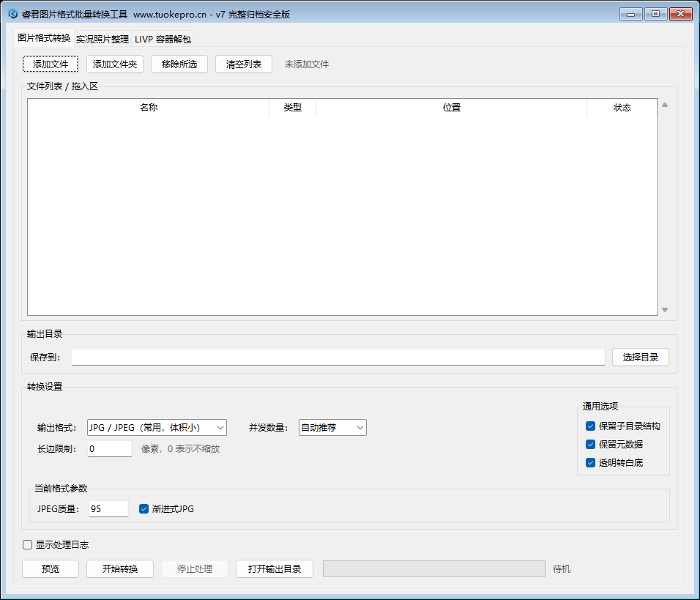The image size is (700, 600).
Task: Click the 类型 column header
Action: point(292,108)
